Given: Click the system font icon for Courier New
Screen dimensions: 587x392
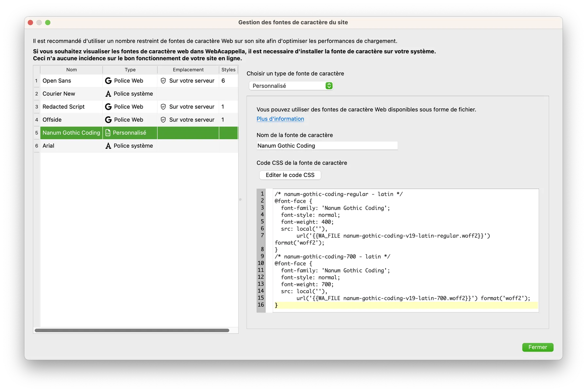Looking at the screenshot, I should 108,94.
